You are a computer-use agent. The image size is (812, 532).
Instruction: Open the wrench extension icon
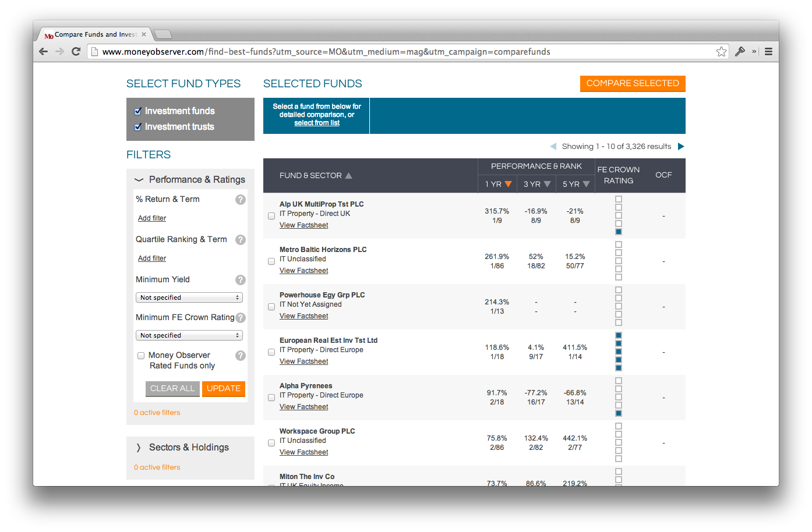pyautogui.click(x=740, y=51)
